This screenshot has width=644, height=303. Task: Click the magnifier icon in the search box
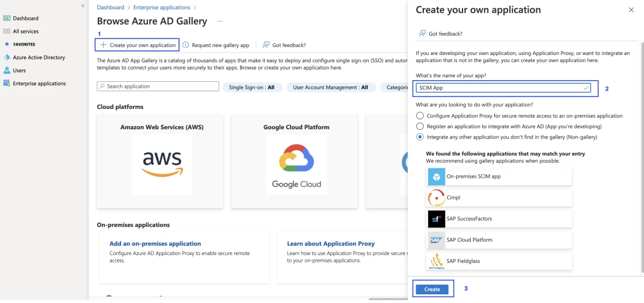click(x=102, y=87)
